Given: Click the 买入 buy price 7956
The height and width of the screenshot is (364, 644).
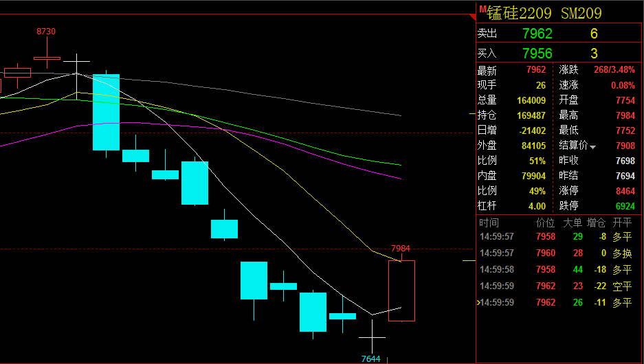Looking at the screenshot, I should 537,53.
